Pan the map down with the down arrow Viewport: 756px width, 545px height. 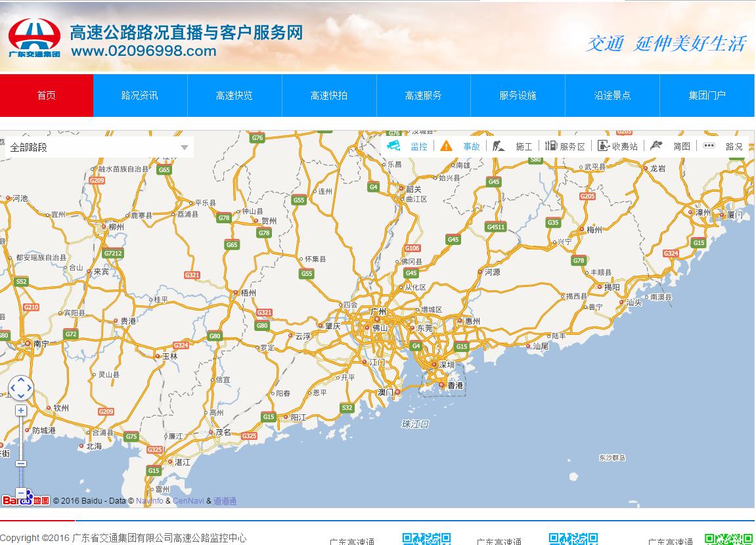21,396
